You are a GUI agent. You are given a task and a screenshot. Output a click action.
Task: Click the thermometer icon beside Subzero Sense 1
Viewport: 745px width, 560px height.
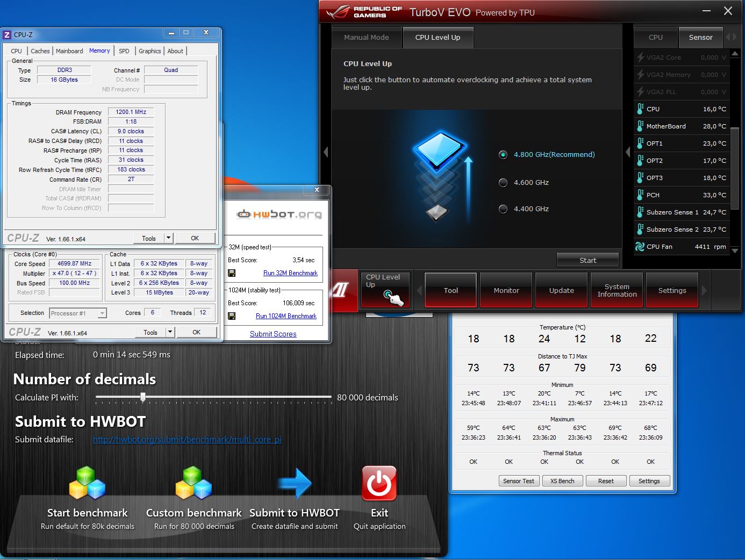pyautogui.click(x=640, y=212)
